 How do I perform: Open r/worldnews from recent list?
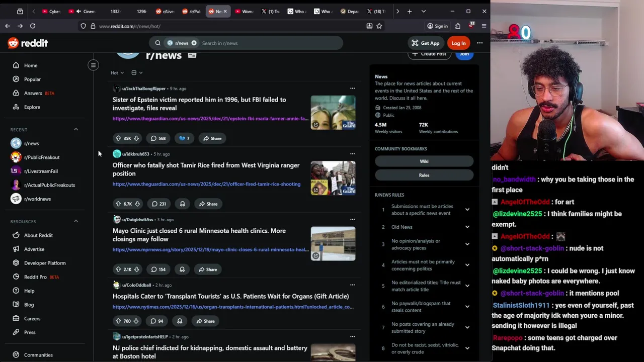tap(37, 199)
